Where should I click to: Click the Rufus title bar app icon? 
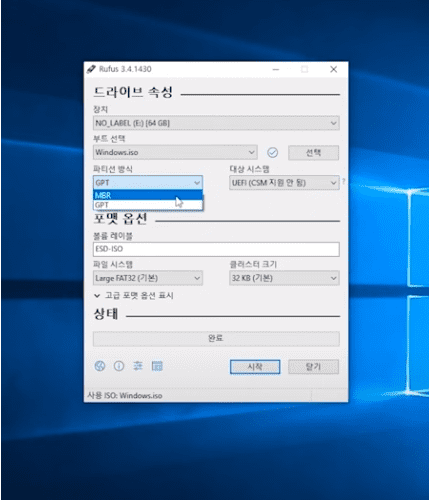point(91,69)
